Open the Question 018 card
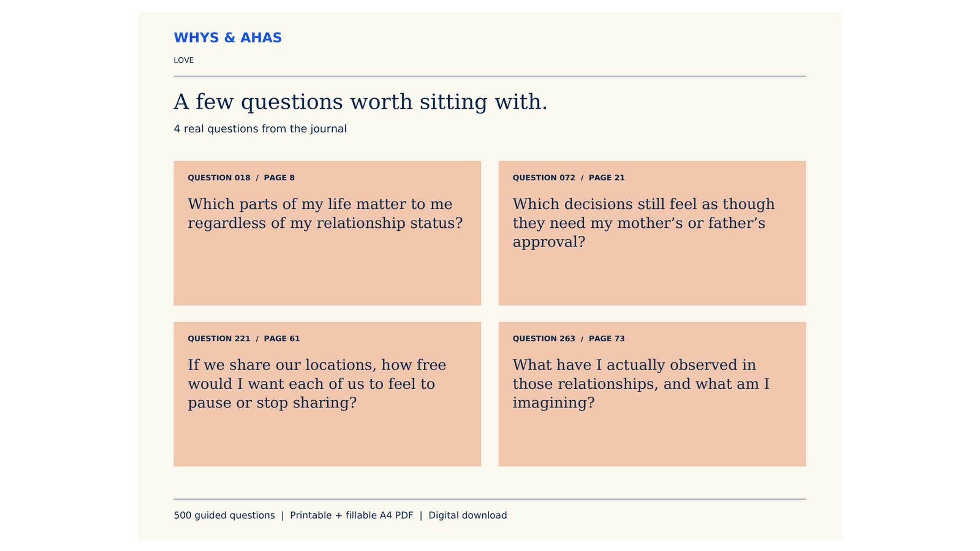The image size is (980, 551). pyautogui.click(x=327, y=233)
